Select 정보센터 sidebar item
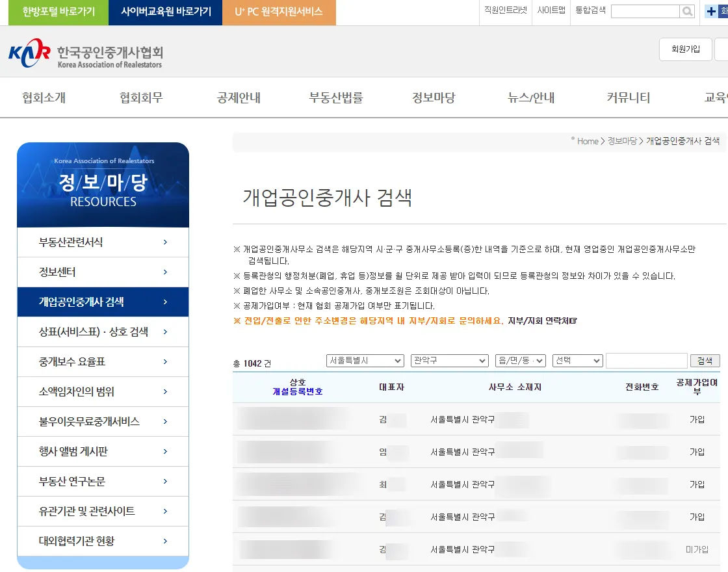The width and height of the screenshot is (728, 572). pos(103,272)
